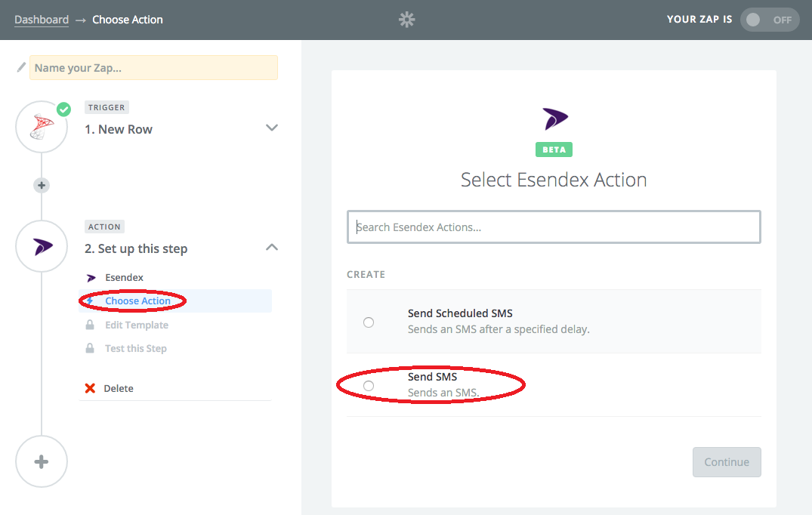Click the Zapier asterisk logo in header
Screen dimensions: 812x515
tap(407, 20)
